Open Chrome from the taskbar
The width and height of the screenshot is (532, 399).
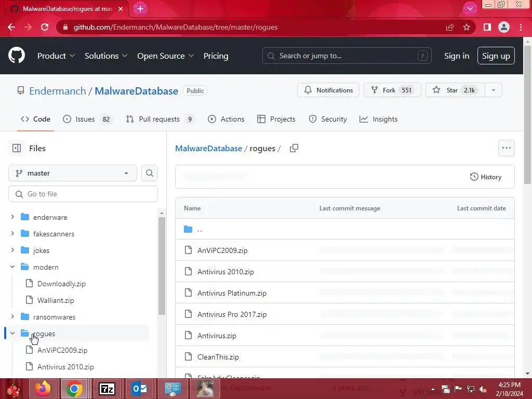(74, 389)
